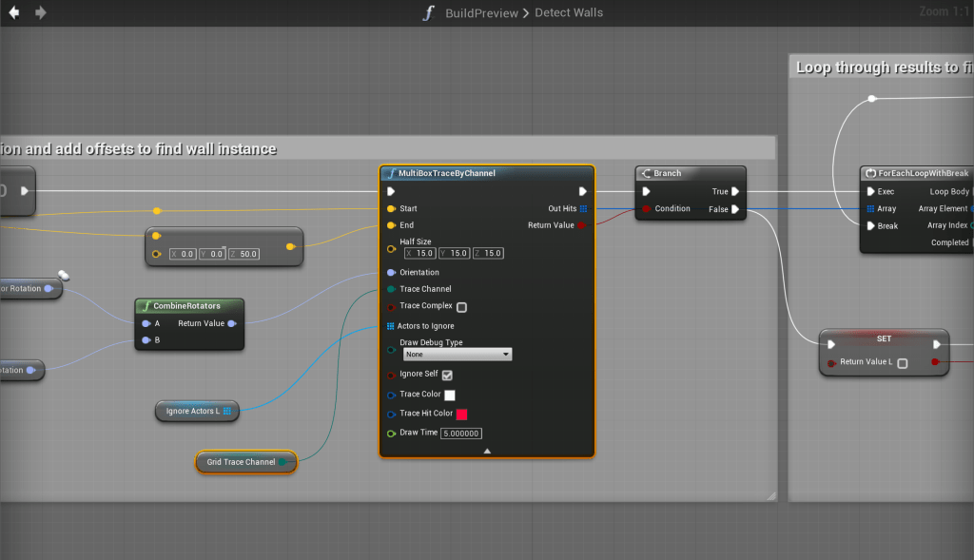Open the Draw Debug Type dropdown
This screenshot has height=560, width=974.
point(458,355)
